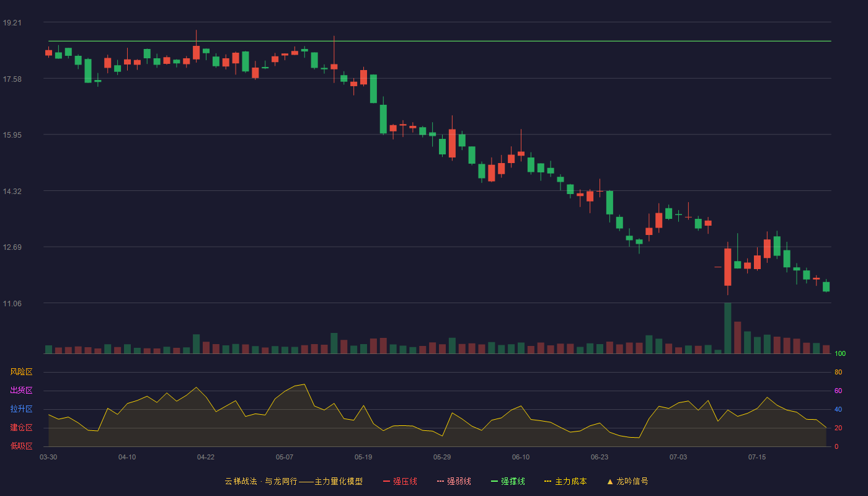Toggle the 强弱线 legend entry

pyautogui.click(x=454, y=481)
